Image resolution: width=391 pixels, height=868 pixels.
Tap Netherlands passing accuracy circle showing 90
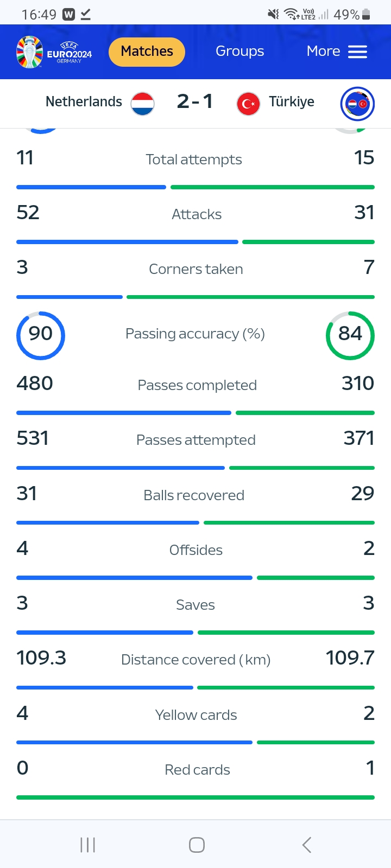[41, 335]
